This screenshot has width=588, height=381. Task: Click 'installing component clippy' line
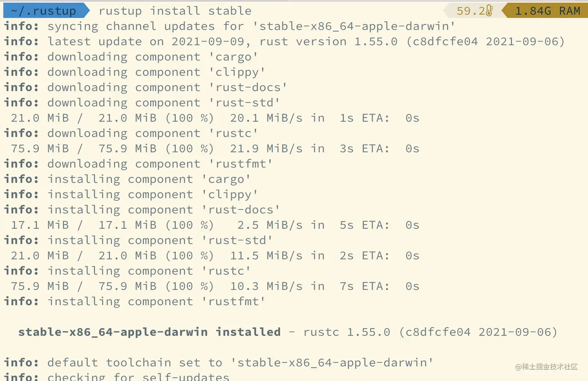pos(131,194)
